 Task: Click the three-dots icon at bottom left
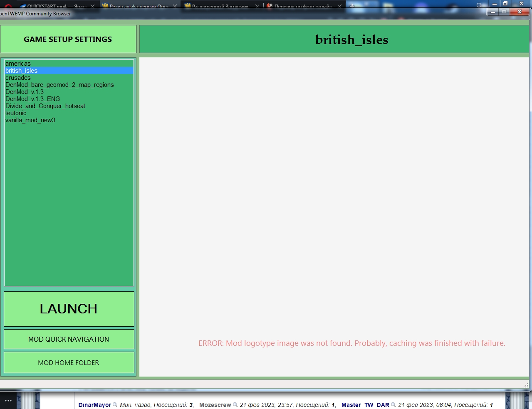(x=8, y=401)
